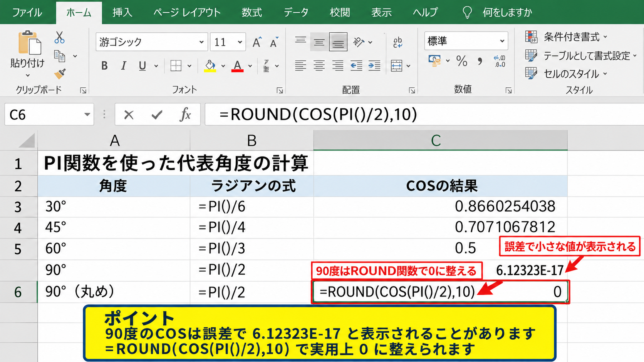Apply red font color A
Viewport: 644px width, 362px height.
pyautogui.click(x=238, y=66)
